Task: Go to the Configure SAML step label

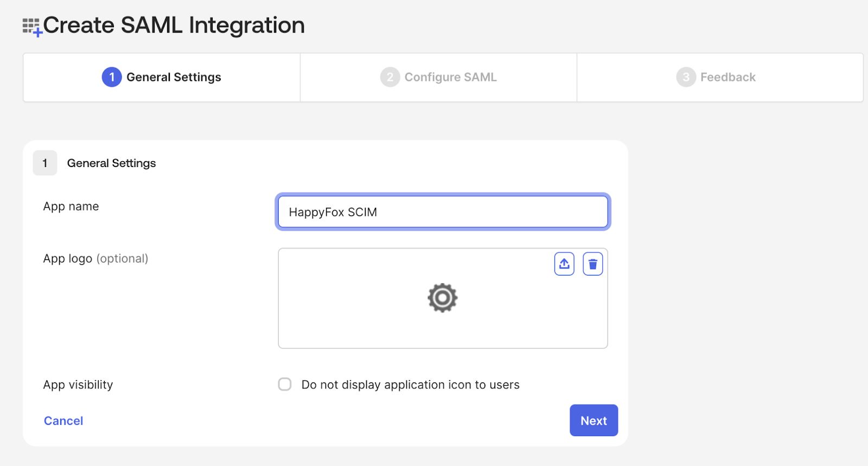Action: point(450,77)
